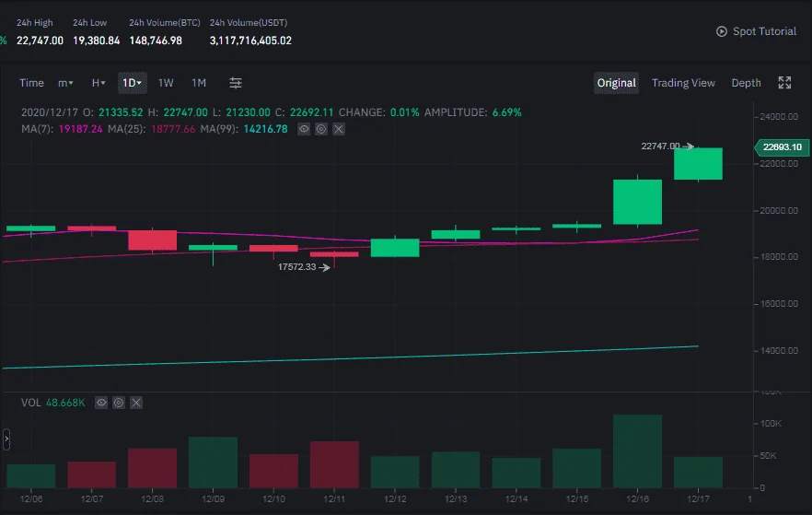Viewport: 812px width, 515px height.
Task: Click the 12/09 volume bar
Action: [x=213, y=462]
